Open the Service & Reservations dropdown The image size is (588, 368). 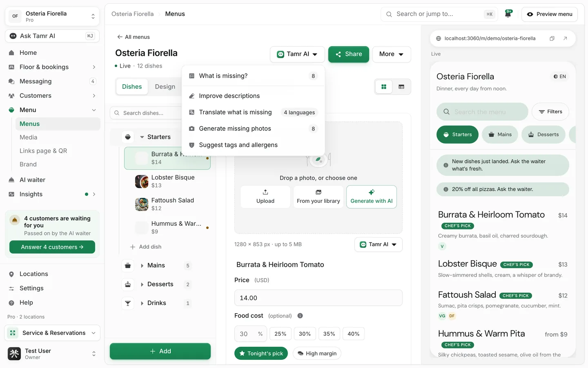click(x=52, y=333)
